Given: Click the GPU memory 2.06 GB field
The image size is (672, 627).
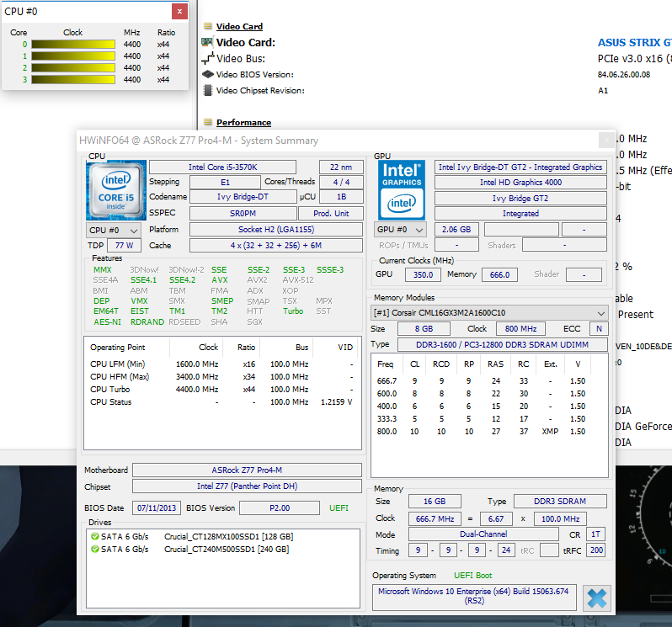Looking at the screenshot, I should (x=456, y=230).
